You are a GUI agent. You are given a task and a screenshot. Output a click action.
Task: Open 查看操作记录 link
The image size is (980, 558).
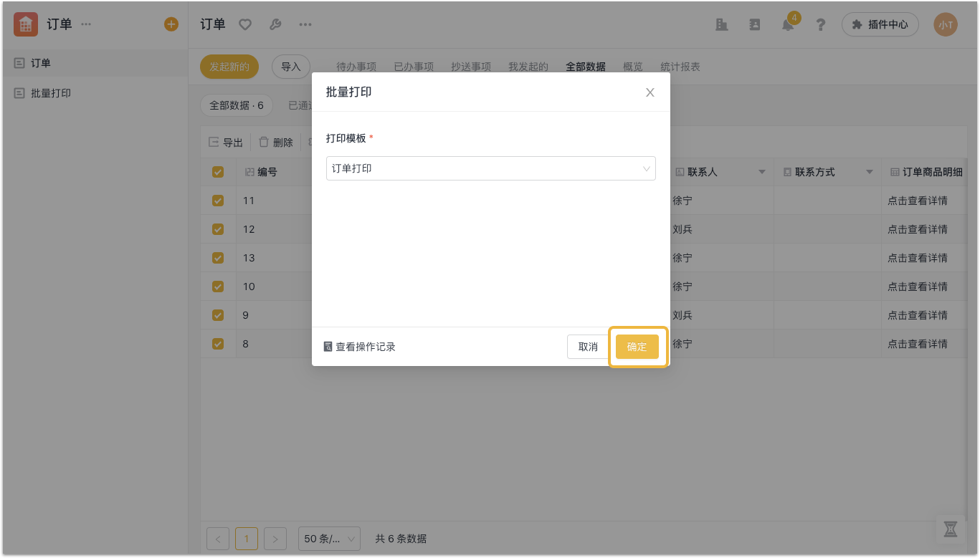pos(360,347)
